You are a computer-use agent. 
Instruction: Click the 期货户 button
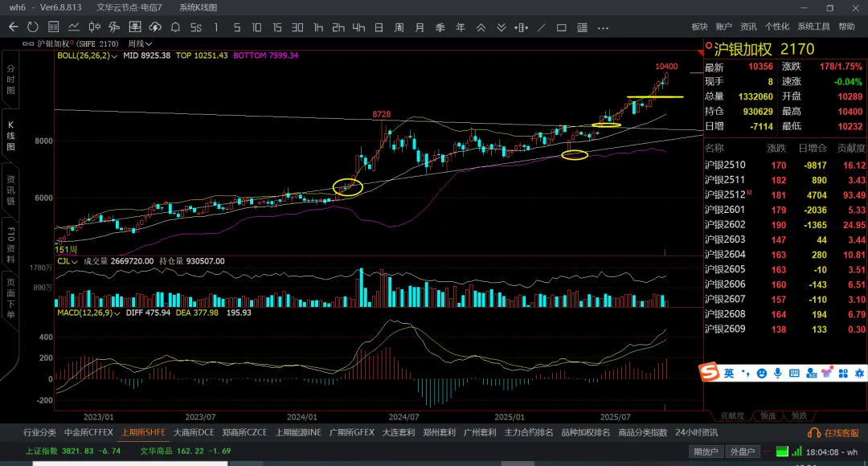[x=706, y=452]
